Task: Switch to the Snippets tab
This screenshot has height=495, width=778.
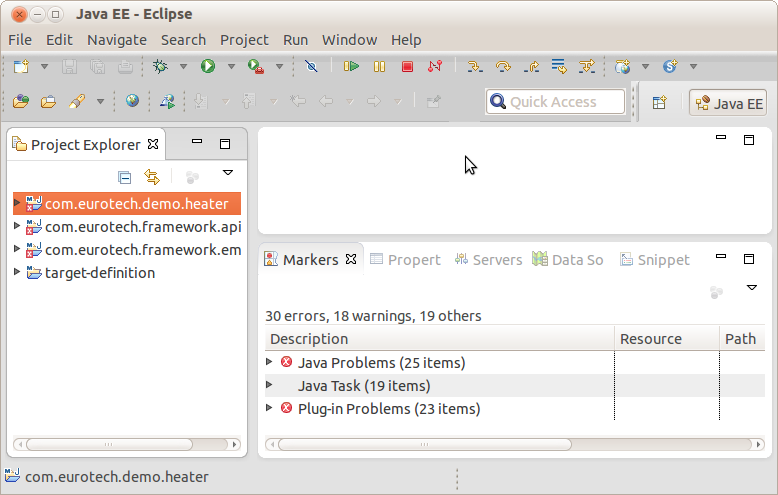Action: [654, 259]
